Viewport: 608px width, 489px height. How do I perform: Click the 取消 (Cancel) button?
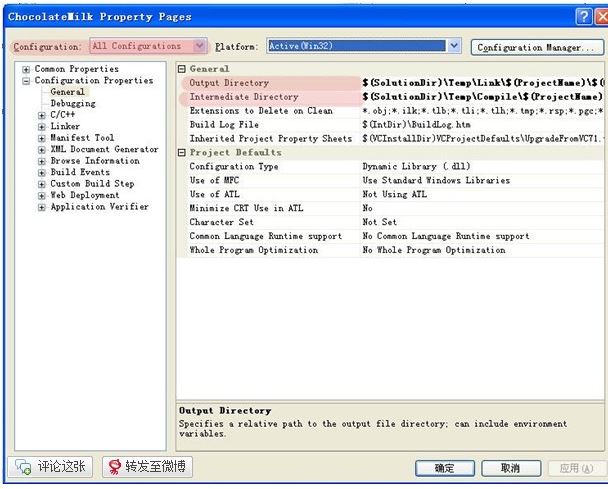pyautogui.click(x=511, y=468)
